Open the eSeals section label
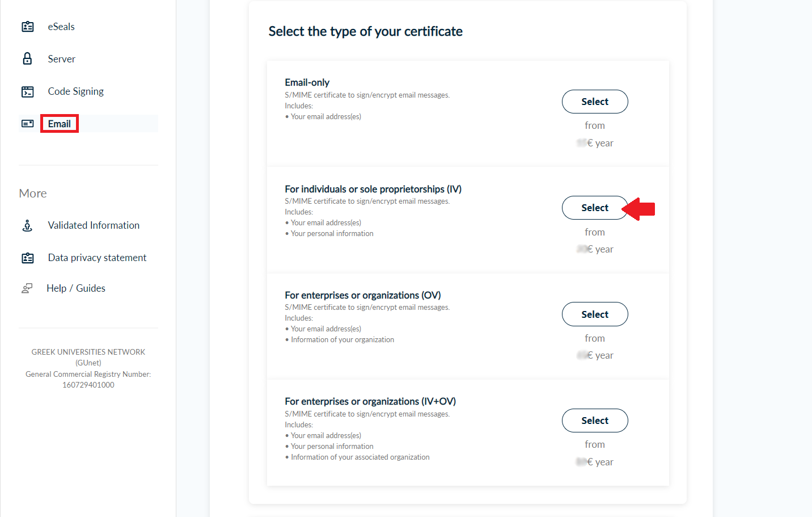 (x=61, y=27)
